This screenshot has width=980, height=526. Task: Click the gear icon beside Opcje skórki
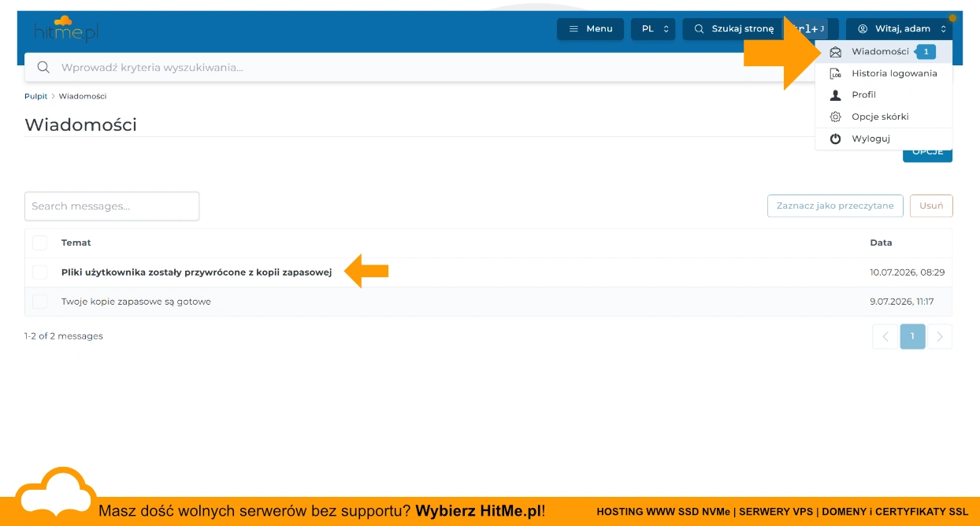click(x=836, y=117)
